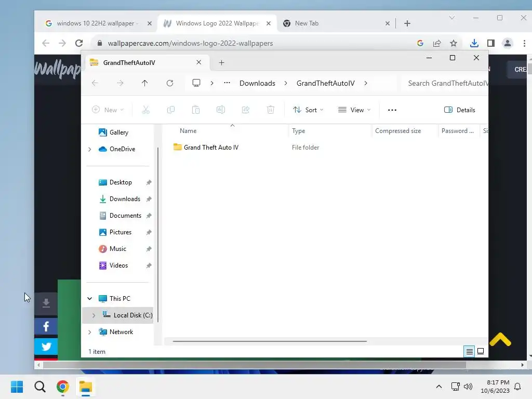Open the Chrome tab search chevron
Viewport: 532px width, 399px height.
[451, 18]
